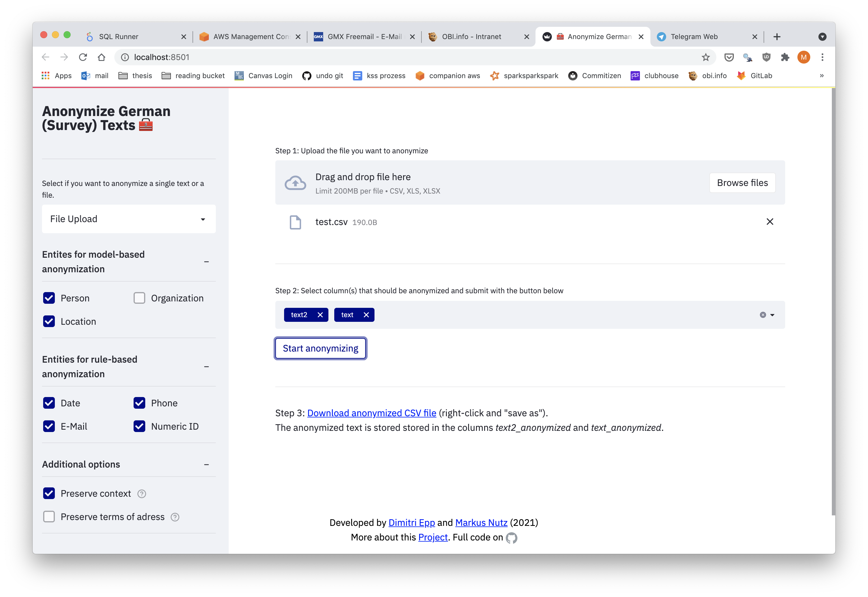Enable the Organization checkbox
Screen dimensions: 868x597
[x=139, y=298]
